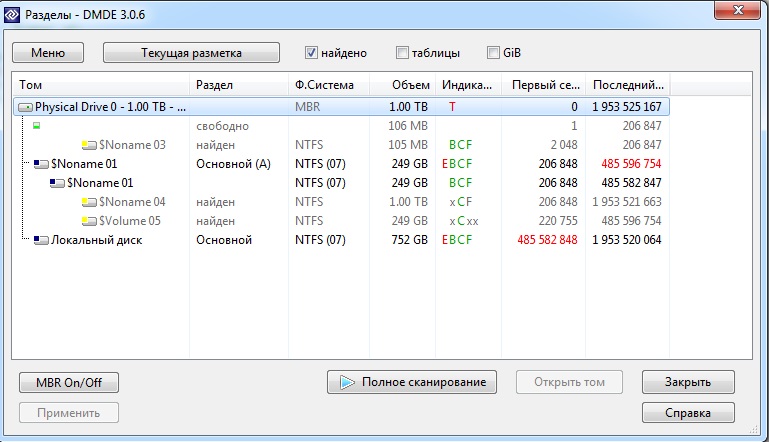Open the Меню button
Viewport: 769px width, 442px height.
coord(48,52)
